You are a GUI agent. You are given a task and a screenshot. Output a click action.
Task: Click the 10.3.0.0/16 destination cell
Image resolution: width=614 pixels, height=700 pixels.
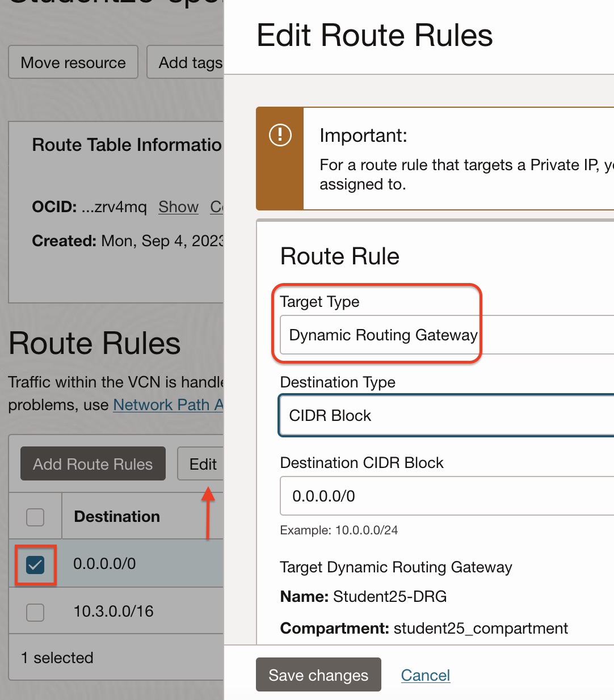113,612
